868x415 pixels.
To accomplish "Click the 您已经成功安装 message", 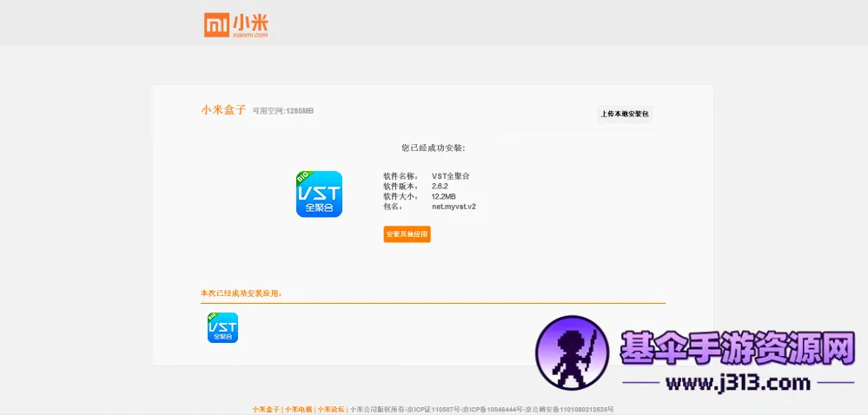I will [434, 148].
